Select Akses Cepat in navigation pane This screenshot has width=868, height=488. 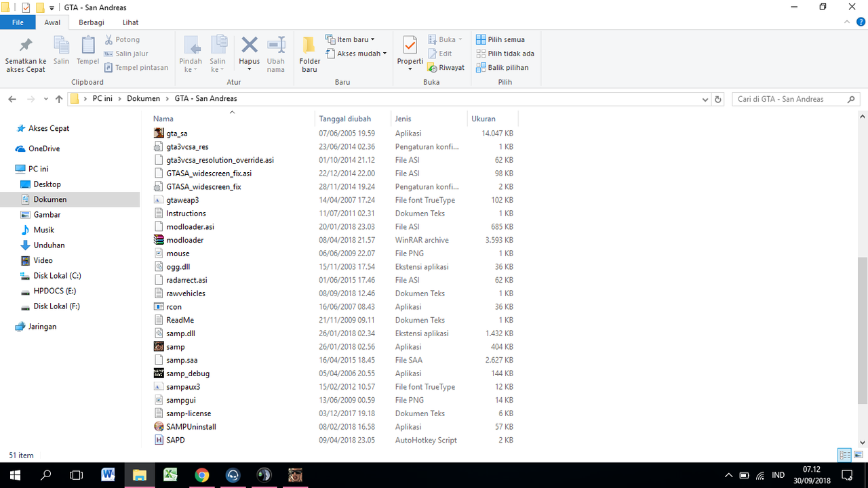49,128
